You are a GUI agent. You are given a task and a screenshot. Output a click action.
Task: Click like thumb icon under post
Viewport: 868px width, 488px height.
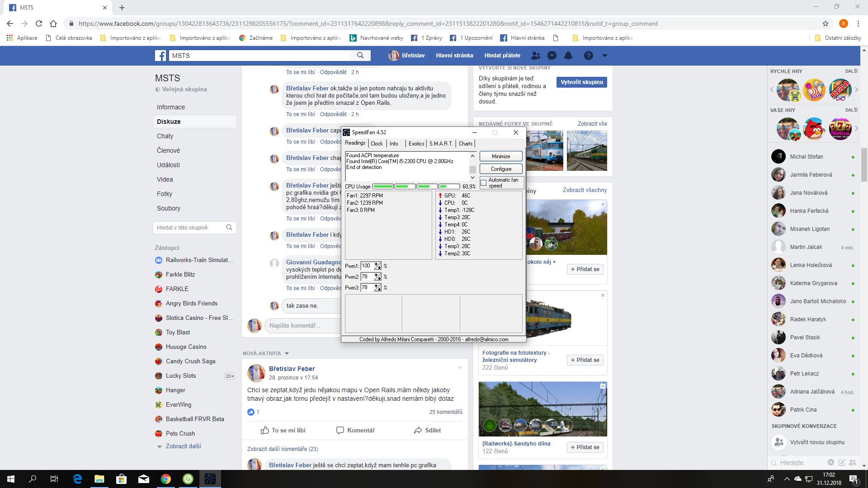264,430
